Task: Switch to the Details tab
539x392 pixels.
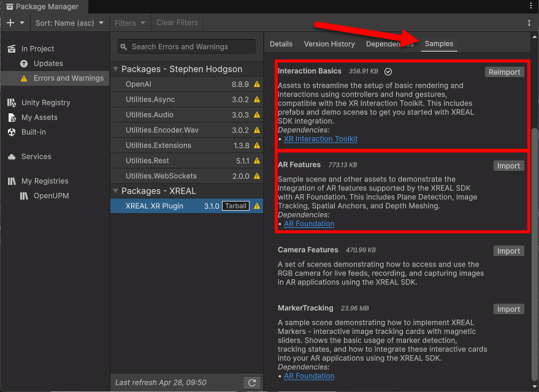Action: click(x=281, y=44)
